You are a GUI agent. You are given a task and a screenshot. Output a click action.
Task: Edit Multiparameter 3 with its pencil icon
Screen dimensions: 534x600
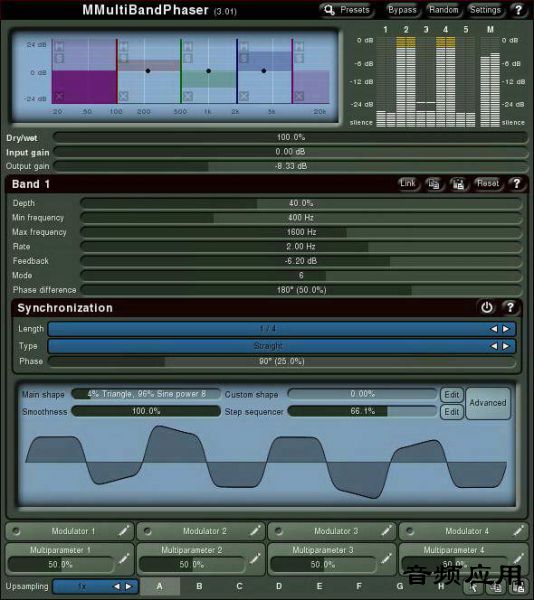click(x=386, y=559)
